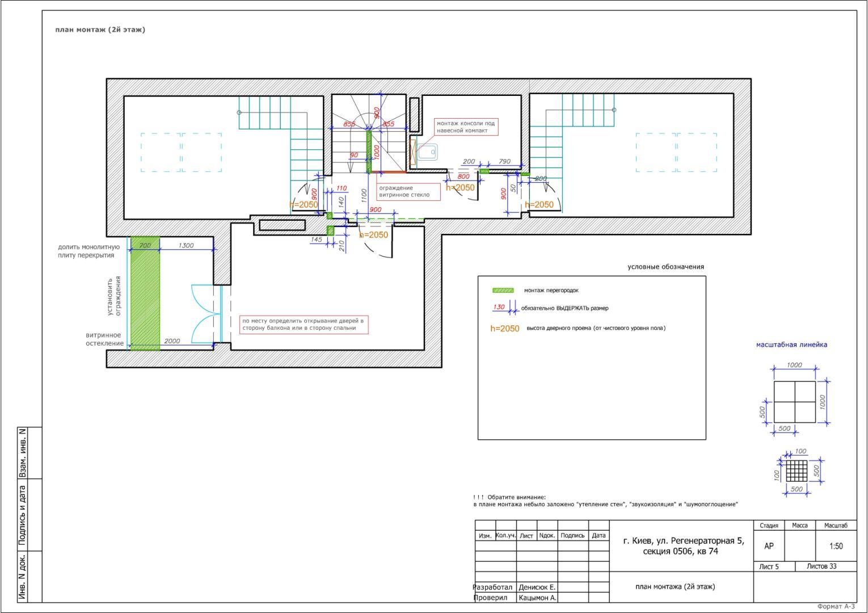The height and width of the screenshot is (613, 868).
Task: Click the blue "масштабная линейка" heading
Action: 791,345
